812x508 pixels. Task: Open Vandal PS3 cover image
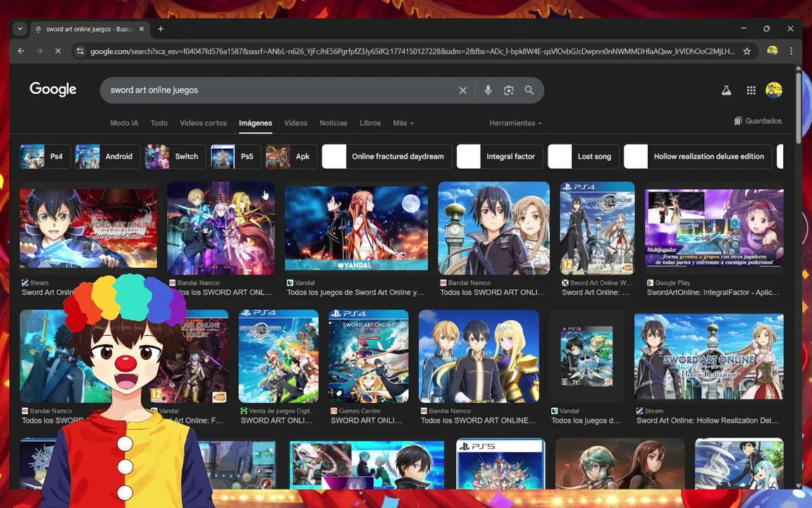[x=586, y=356]
